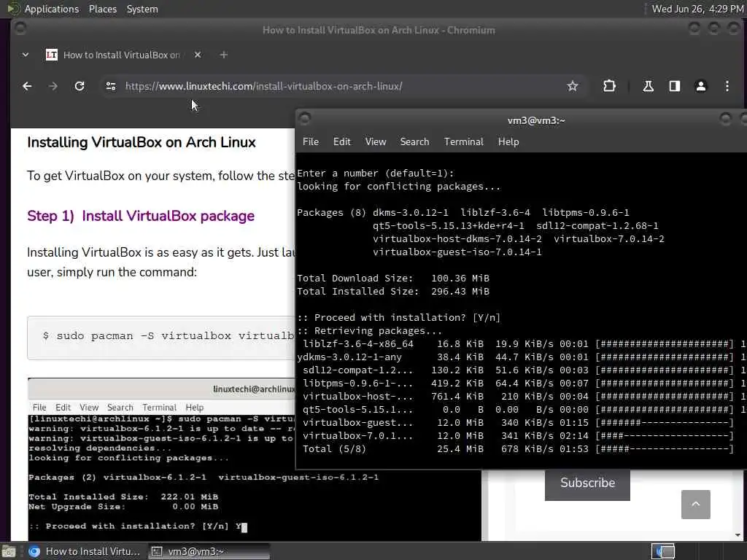Viewport: 747px width, 560px height.
Task: Click virtualbox-guest download progress bar
Action: coord(665,422)
